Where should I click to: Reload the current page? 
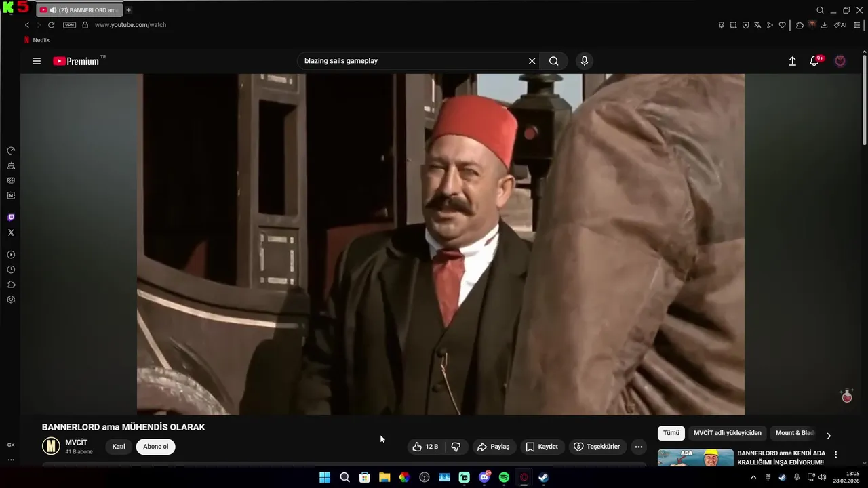pos(51,25)
